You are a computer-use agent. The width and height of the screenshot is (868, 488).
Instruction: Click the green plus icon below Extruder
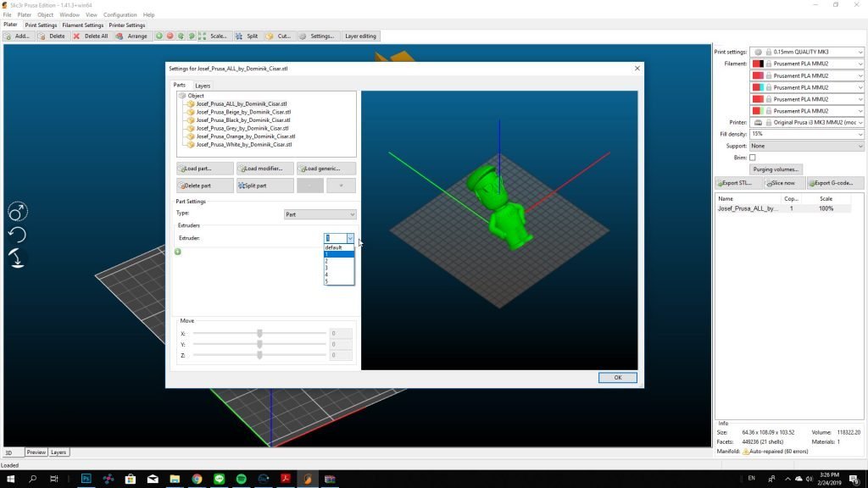pyautogui.click(x=178, y=252)
